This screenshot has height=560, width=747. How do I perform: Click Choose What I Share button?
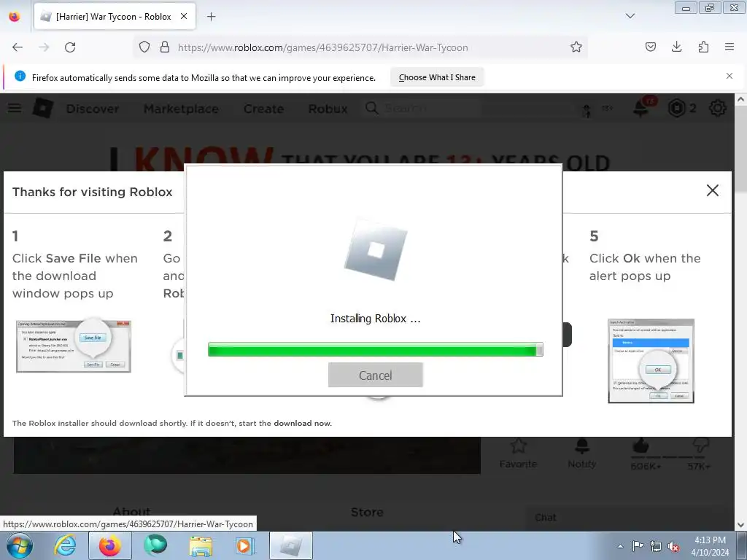tap(437, 77)
